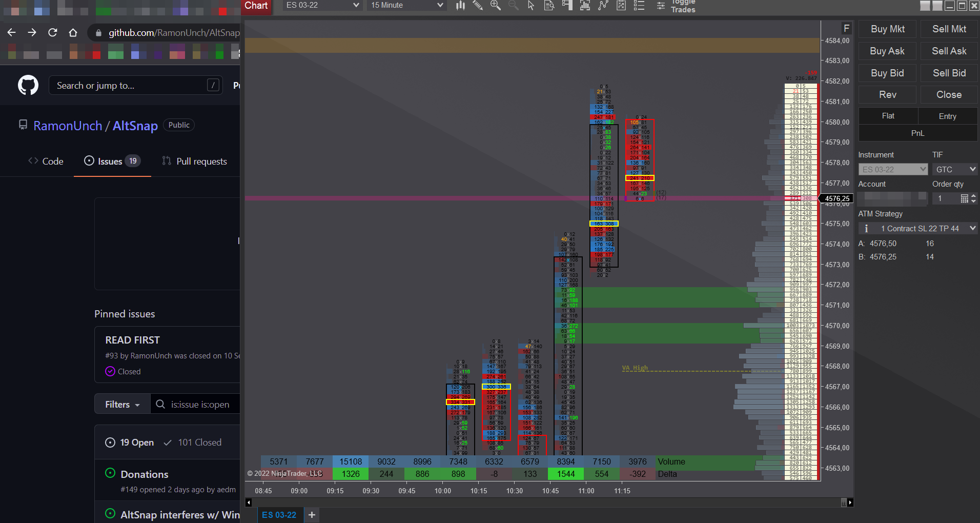
Task: Switch to the Issues tab
Action: [x=112, y=161]
